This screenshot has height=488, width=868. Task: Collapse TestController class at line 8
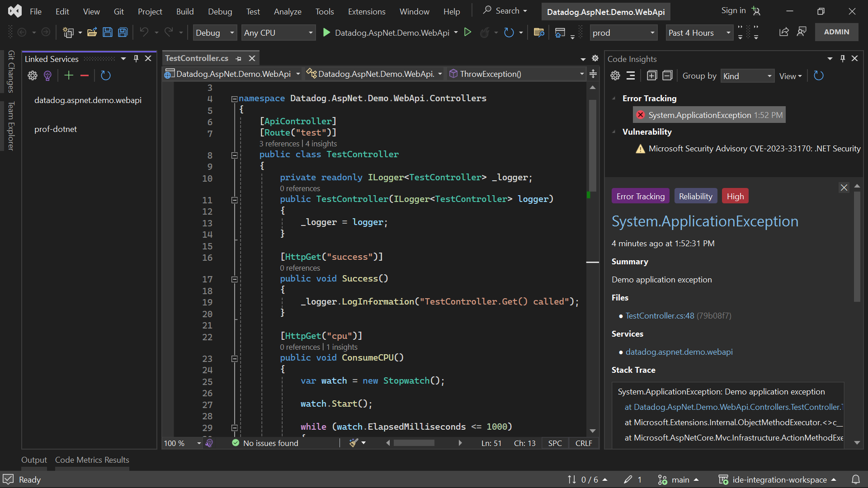point(234,155)
